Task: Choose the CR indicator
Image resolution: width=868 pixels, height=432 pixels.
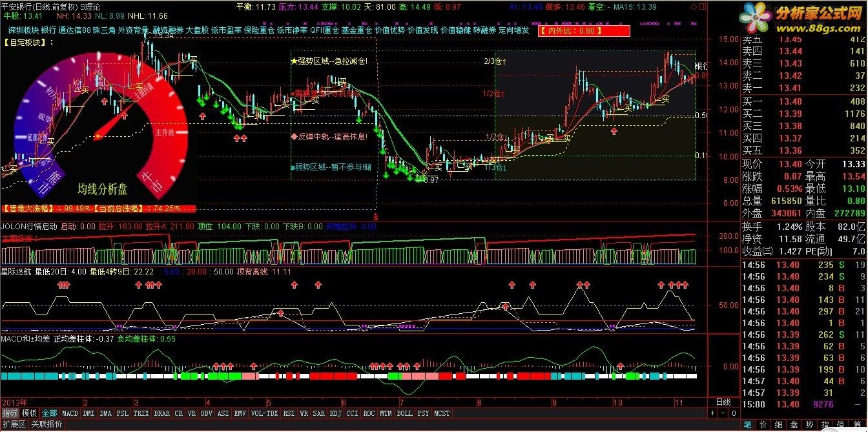Action: click(x=179, y=413)
